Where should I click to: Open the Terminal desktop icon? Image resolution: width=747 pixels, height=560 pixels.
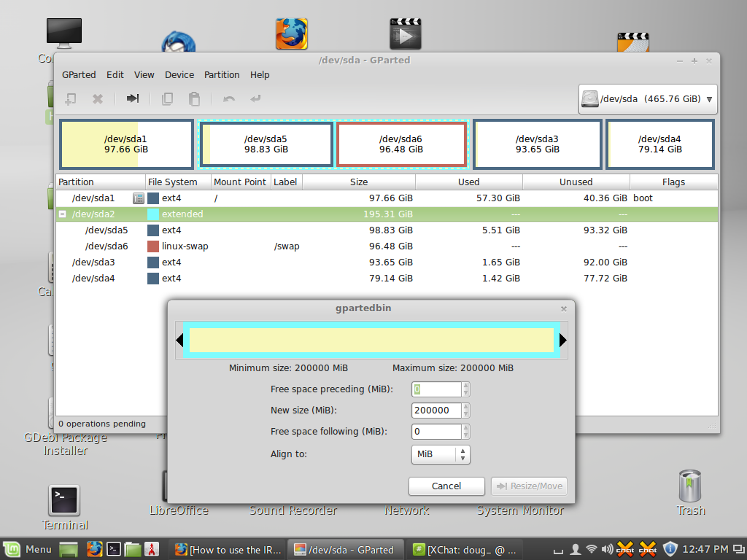point(64,500)
